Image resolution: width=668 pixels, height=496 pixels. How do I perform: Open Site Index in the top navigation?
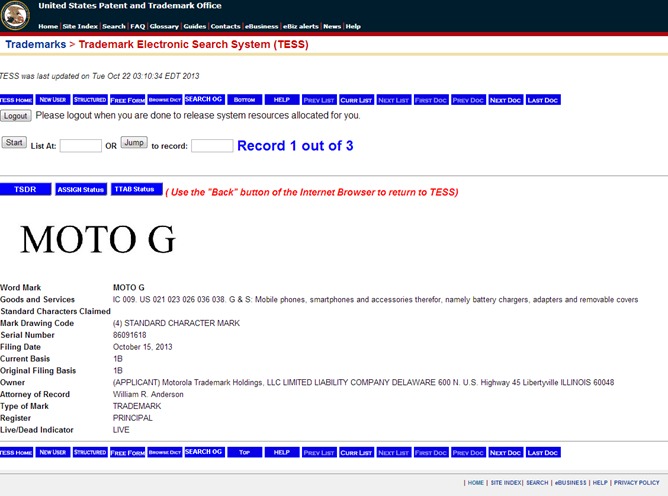click(x=80, y=26)
